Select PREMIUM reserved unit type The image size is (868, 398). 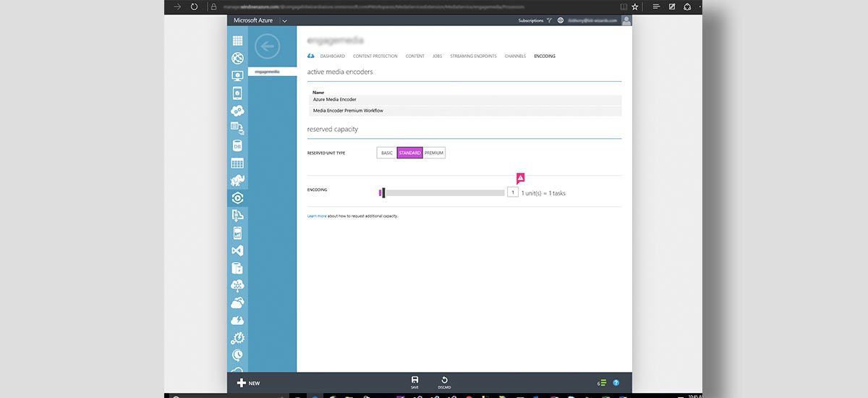(434, 153)
